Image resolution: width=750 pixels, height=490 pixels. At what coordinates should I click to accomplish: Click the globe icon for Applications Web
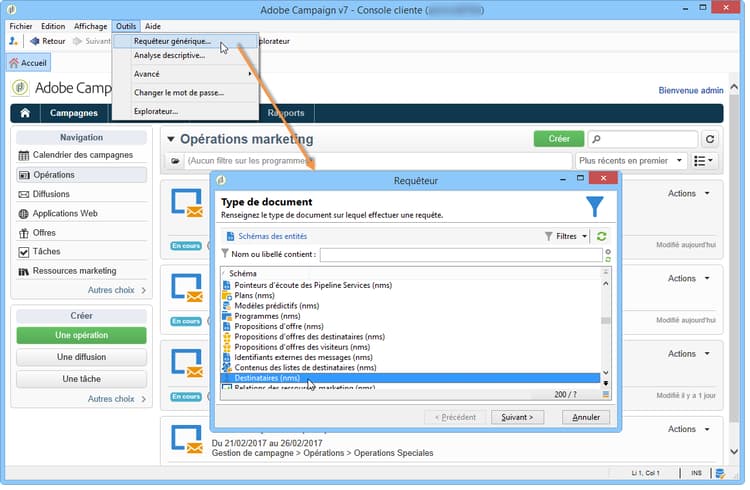point(23,214)
